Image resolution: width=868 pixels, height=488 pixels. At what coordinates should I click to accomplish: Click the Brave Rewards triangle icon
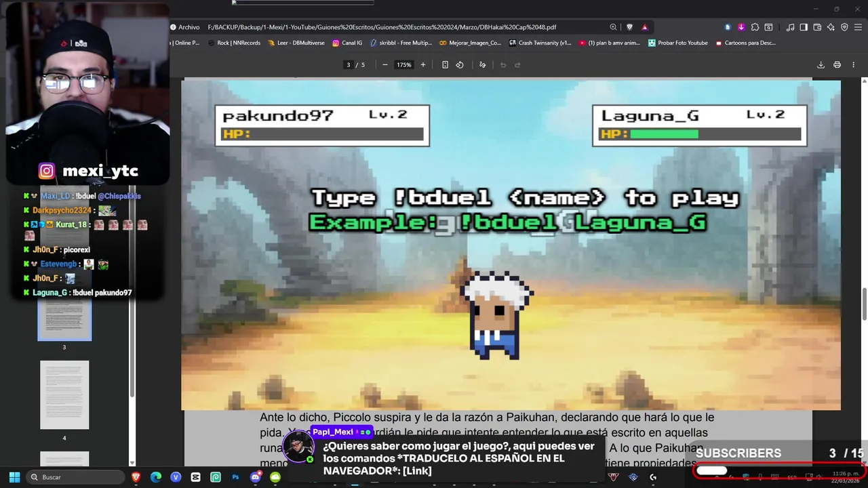(644, 27)
